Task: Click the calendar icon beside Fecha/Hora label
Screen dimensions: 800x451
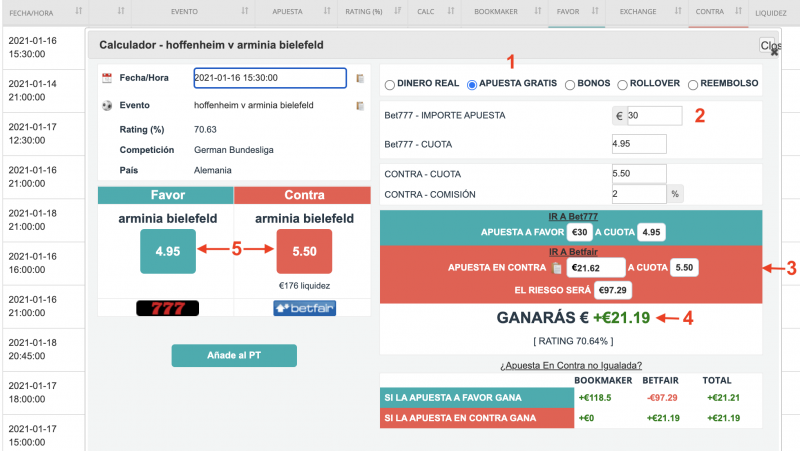Action: pyautogui.click(x=108, y=78)
